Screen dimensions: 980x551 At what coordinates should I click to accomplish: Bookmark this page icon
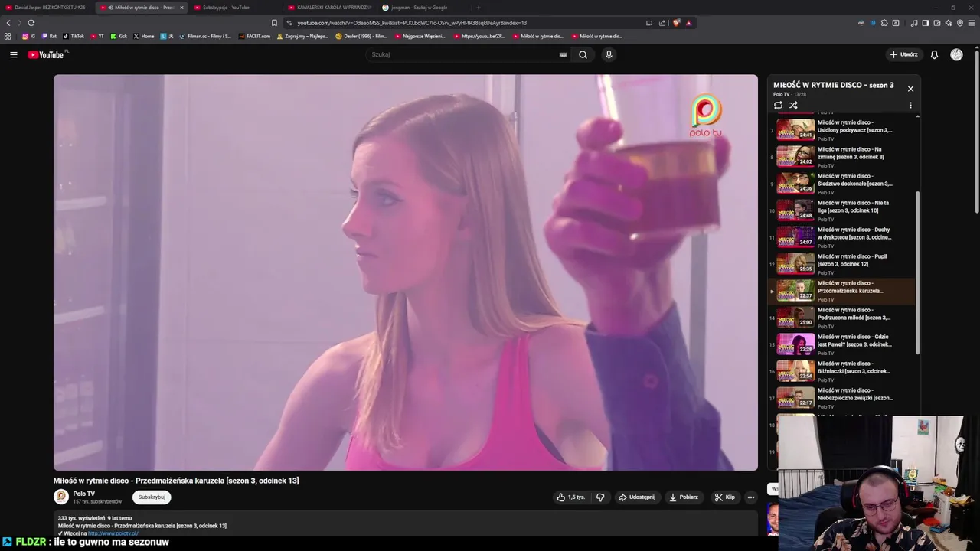274,23
